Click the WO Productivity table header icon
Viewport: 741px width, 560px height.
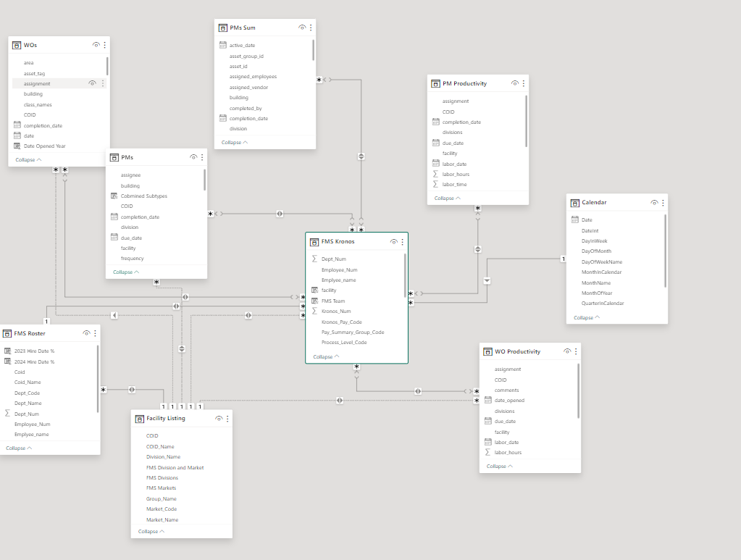487,351
